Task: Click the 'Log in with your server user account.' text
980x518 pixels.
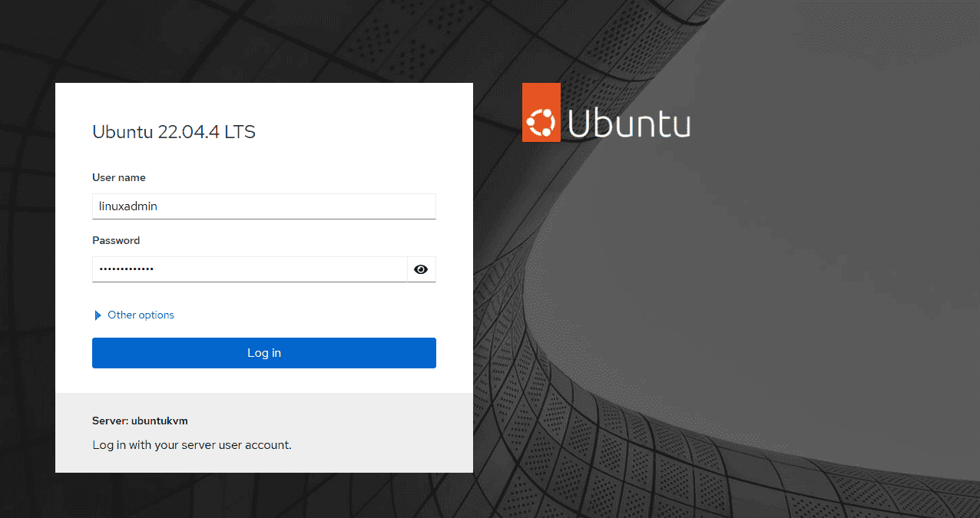Action: (x=192, y=445)
